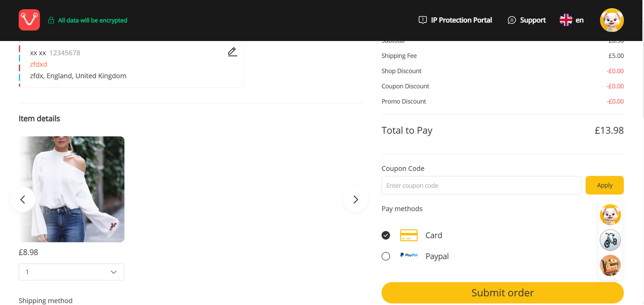Click the card payment icon next to Card
The image size is (644, 305).
(x=409, y=235)
